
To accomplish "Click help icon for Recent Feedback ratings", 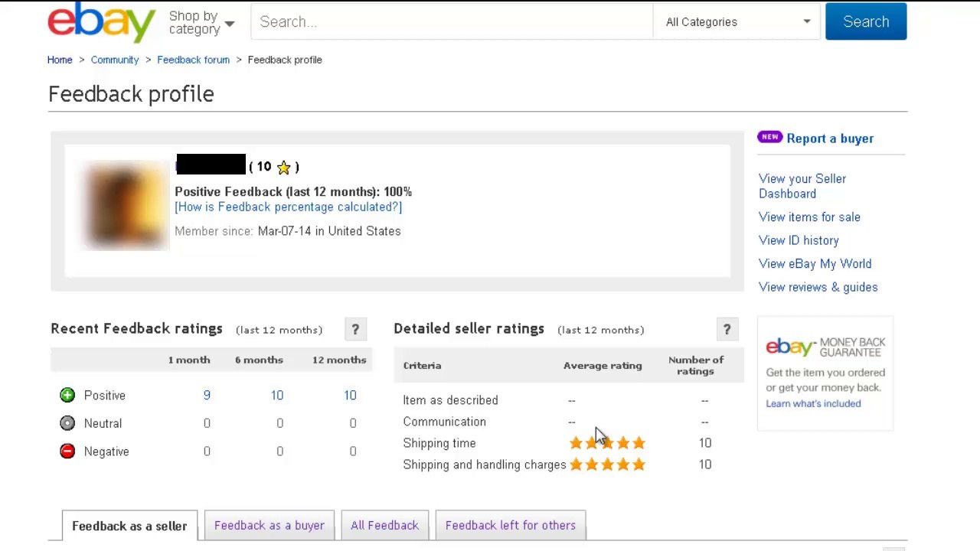I will [355, 330].
